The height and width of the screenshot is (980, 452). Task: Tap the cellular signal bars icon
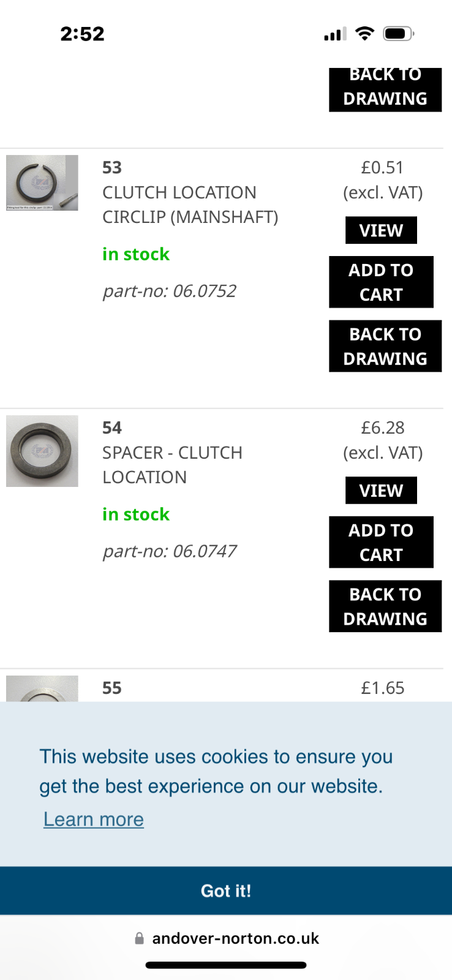tap(335, 34)
